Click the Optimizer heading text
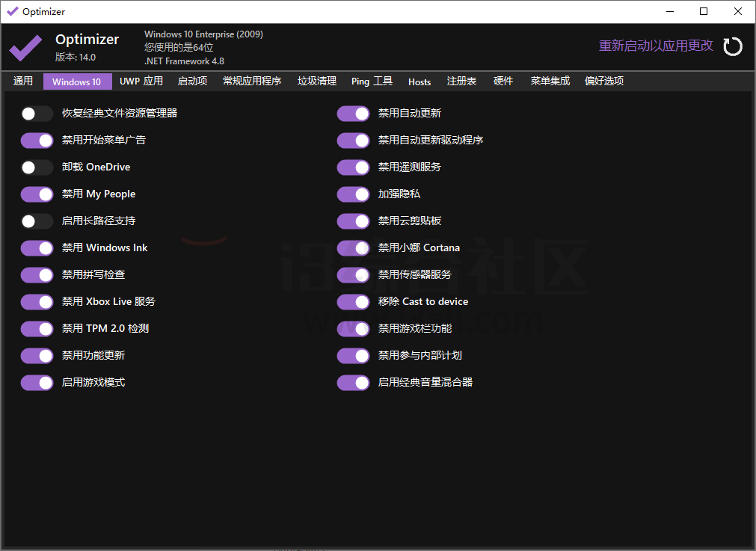The width and height of the screenshot is (756, 551). click(87, 40)
